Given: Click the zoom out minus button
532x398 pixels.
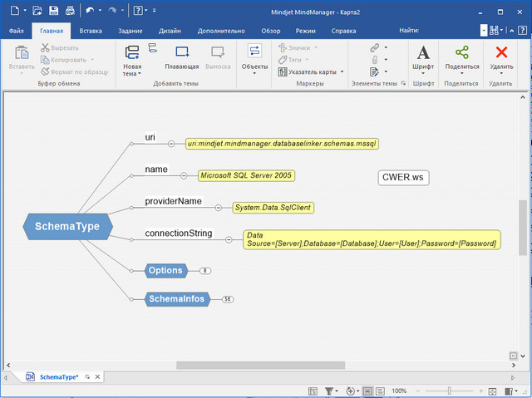Looking at the screenshot, I should tap(417, 391).
